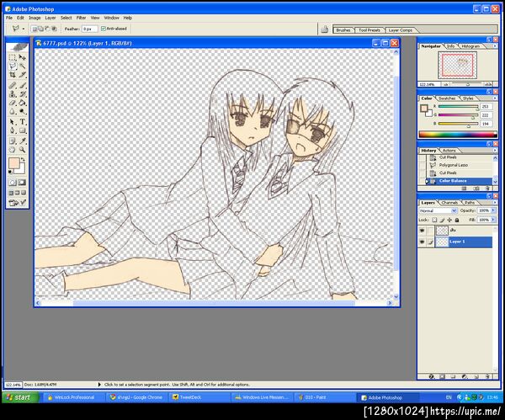This screenshot has width=505, height=420.
Task: Switch to the Swatches tab
Action: [x=447, y=98]
